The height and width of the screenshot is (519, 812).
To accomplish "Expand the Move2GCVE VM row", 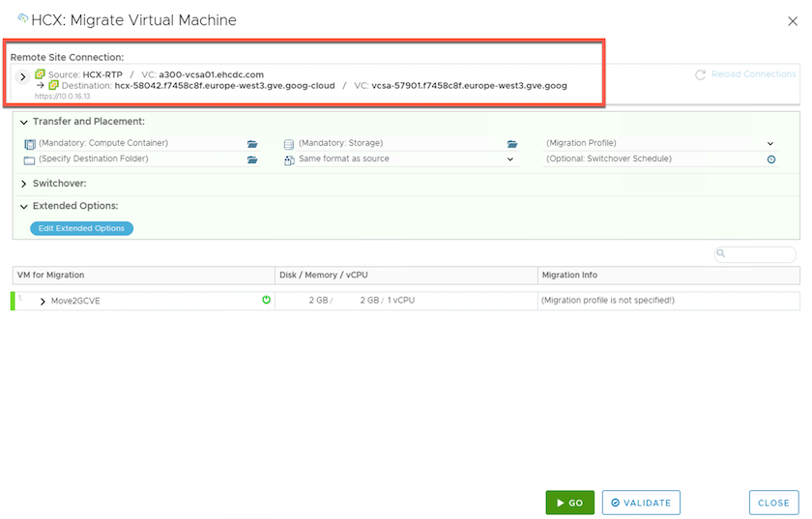I will (43, 302).
